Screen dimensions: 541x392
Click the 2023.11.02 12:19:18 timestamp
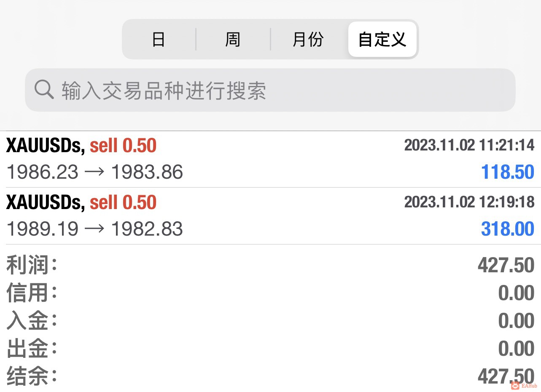click(x=469, y=202)
